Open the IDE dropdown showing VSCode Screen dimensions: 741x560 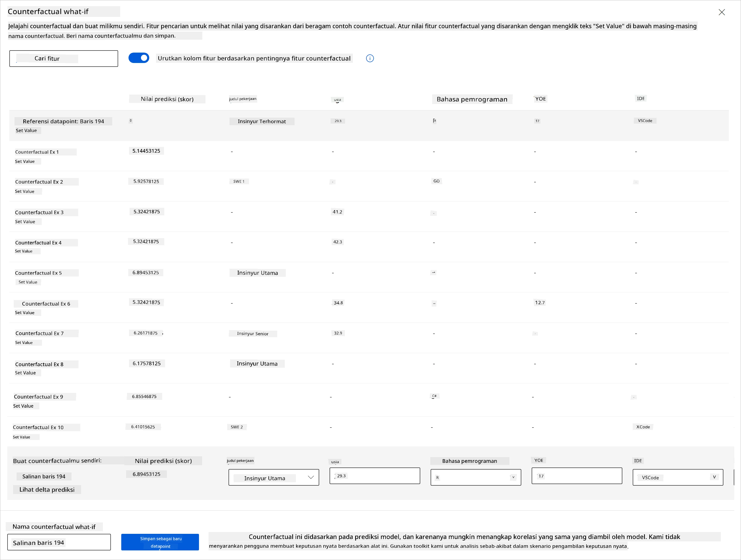pyautogui.click(x=678, y=478)
